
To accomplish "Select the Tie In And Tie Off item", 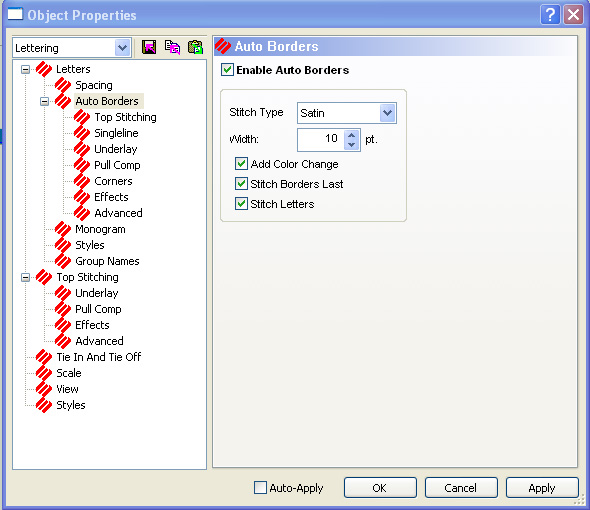I will coord(99,357).
